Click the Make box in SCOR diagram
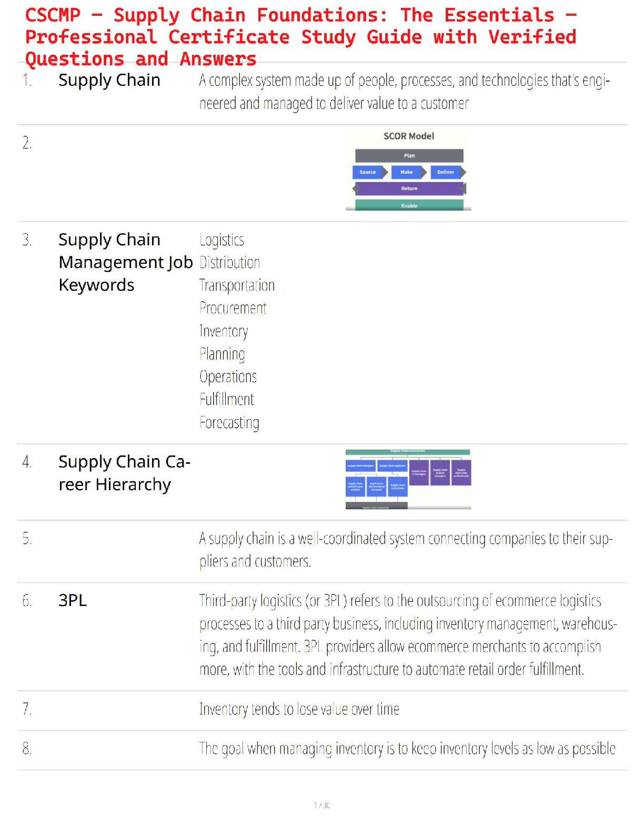The width and height of the screenshot is (644, 834). tap(407, 172)
